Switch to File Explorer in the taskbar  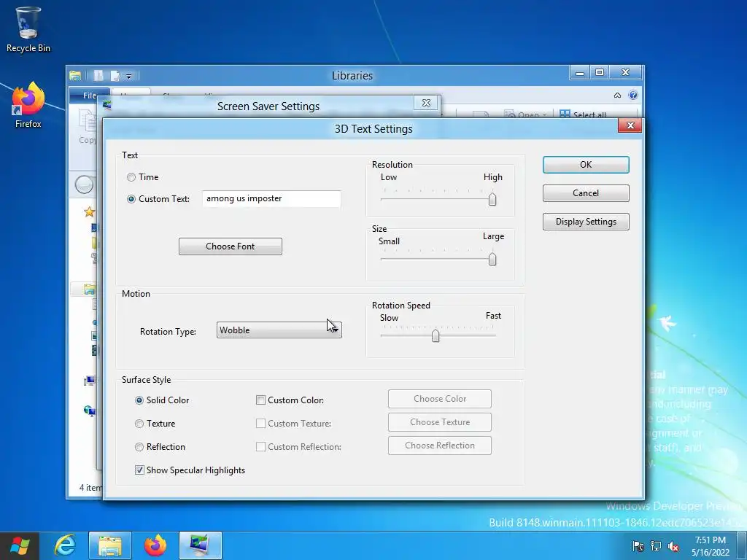109,545
